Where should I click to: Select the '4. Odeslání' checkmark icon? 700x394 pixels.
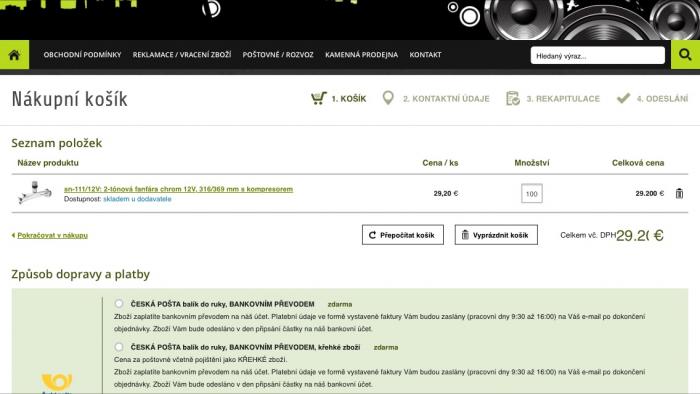[623, 98]
